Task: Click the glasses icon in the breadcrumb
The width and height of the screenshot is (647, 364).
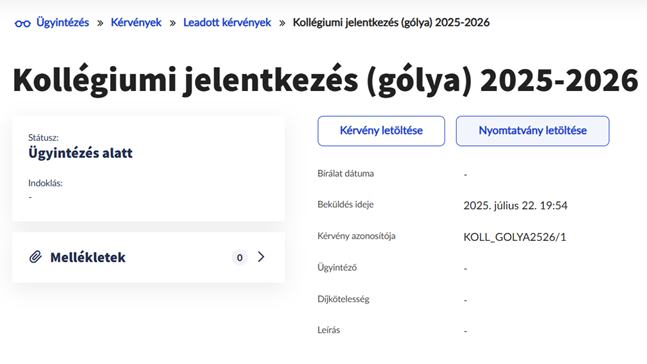Action: (x=23, y=24)
